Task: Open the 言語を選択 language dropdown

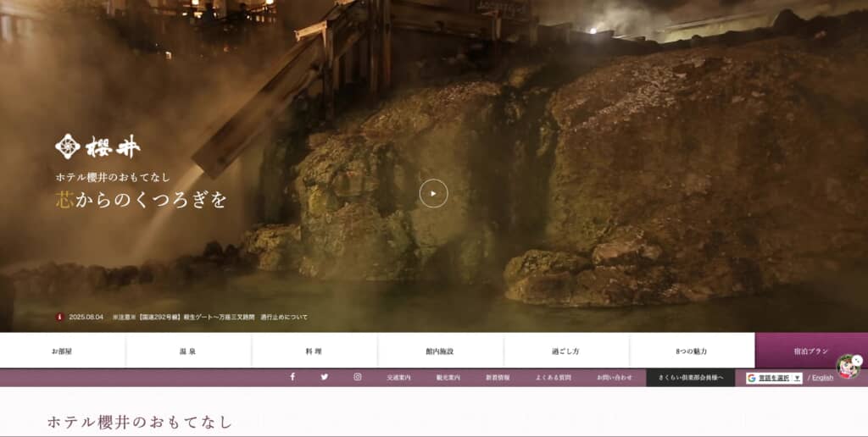Action: point(773,378)
